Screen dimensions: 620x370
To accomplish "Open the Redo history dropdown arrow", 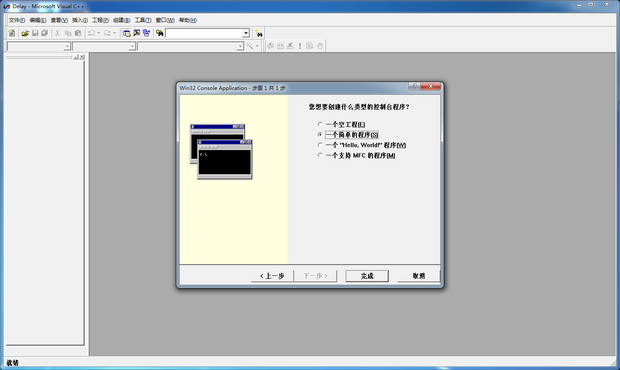I will (115, 33).
